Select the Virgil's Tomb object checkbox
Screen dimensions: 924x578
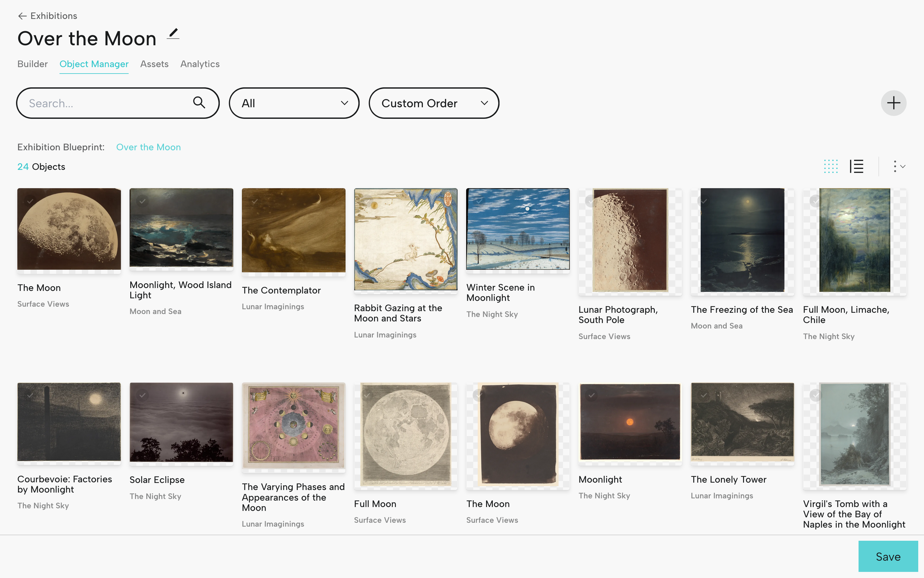coord(816,395)
